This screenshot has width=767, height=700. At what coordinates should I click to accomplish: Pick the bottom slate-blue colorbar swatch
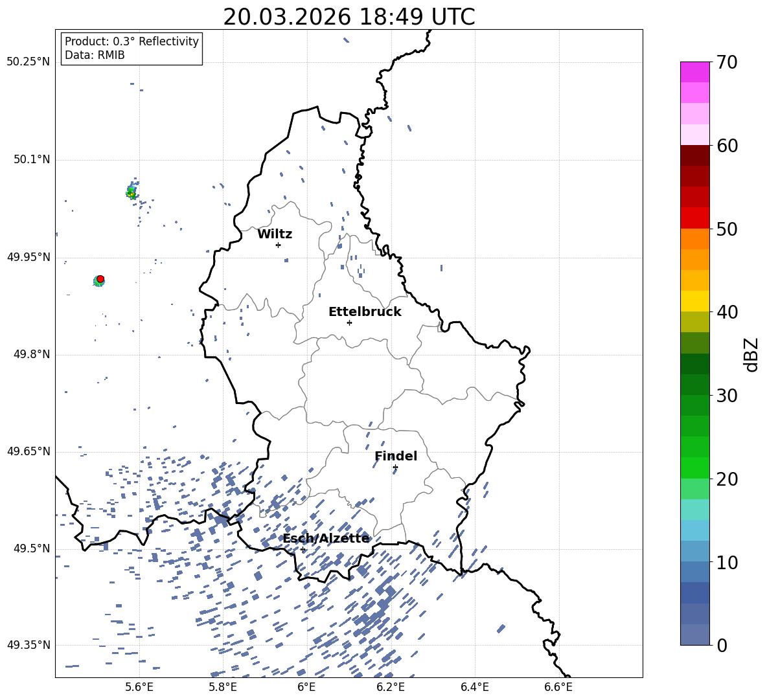[695, 635]
